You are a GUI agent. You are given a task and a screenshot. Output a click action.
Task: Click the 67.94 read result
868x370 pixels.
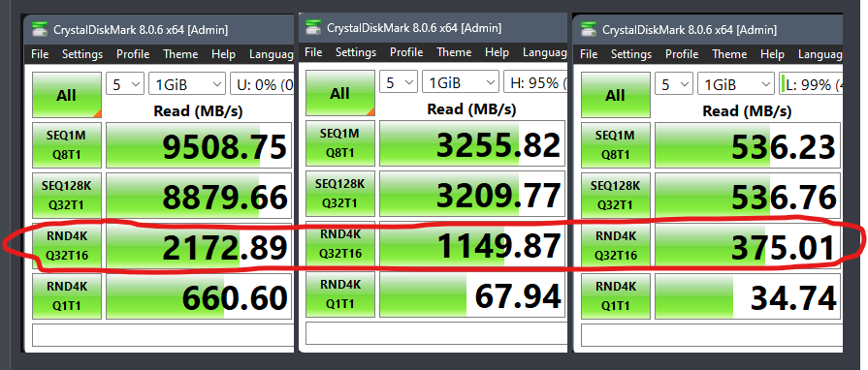(x=472, y=293)
